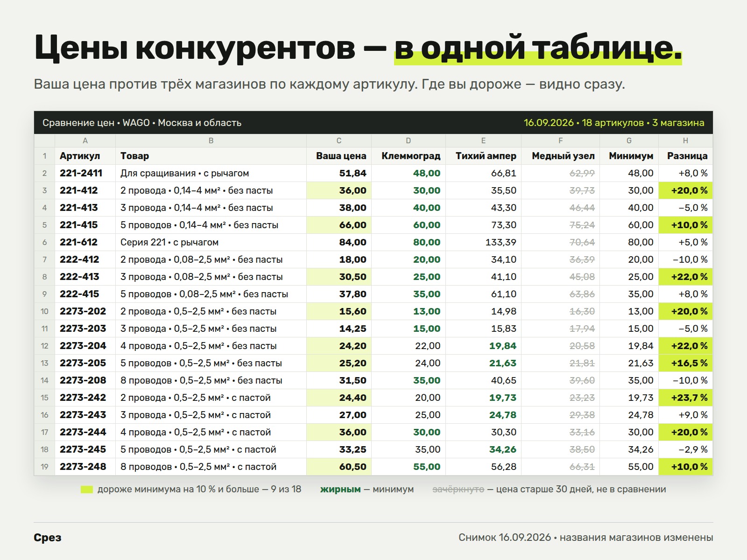
Task: Select Тихий ампер price 133,39
Action: pyautogui.click(x=483, y=242)
